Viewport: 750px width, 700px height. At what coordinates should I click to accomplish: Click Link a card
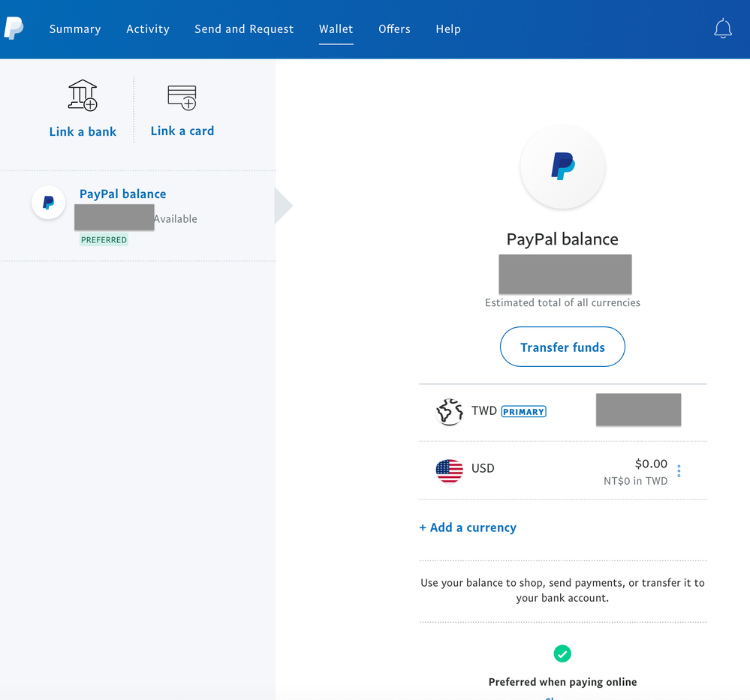pos(182,131)
